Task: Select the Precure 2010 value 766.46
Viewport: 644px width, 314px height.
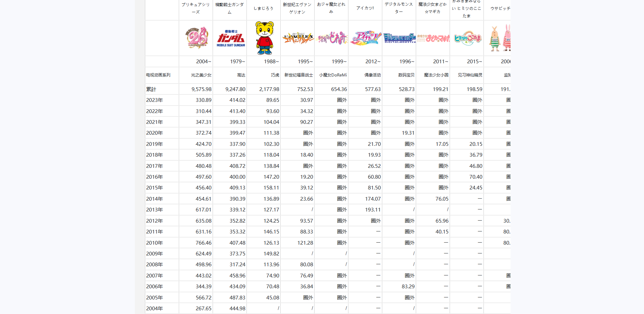Action: coord(203,243)
